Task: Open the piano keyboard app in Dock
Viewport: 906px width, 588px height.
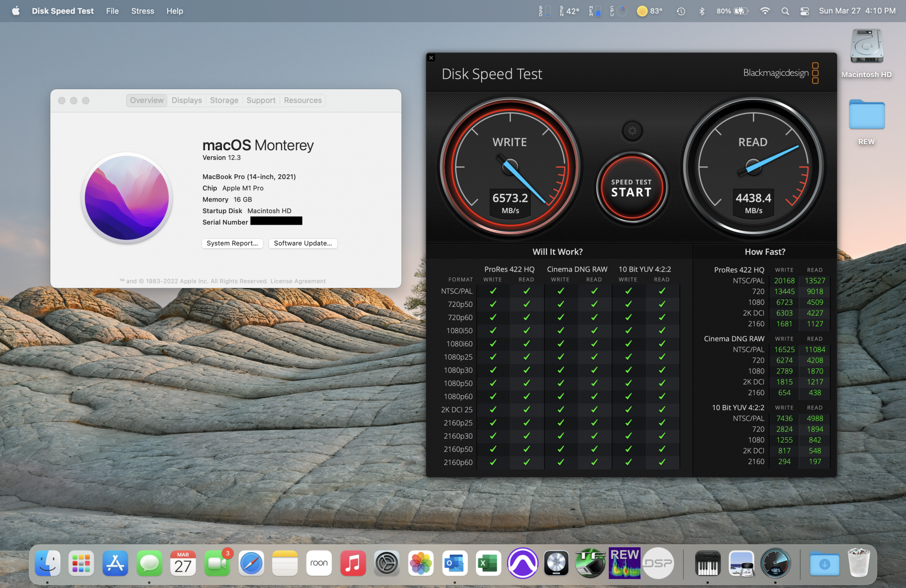Action: coord(708,563)
